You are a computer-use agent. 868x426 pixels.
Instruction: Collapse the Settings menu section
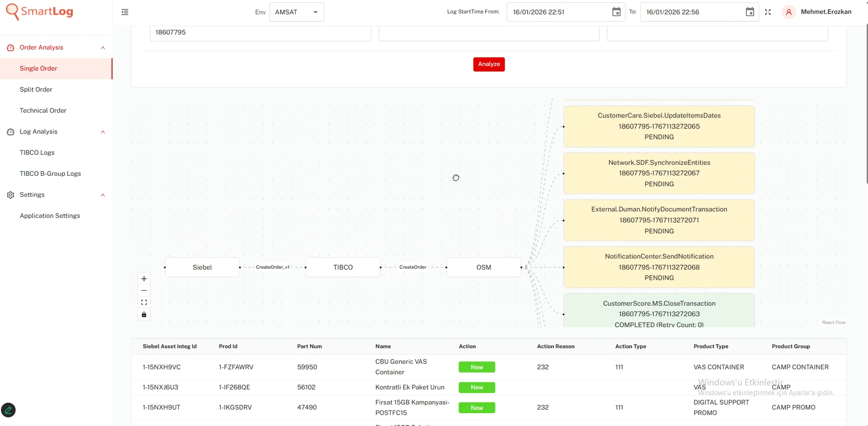[103, 195]
